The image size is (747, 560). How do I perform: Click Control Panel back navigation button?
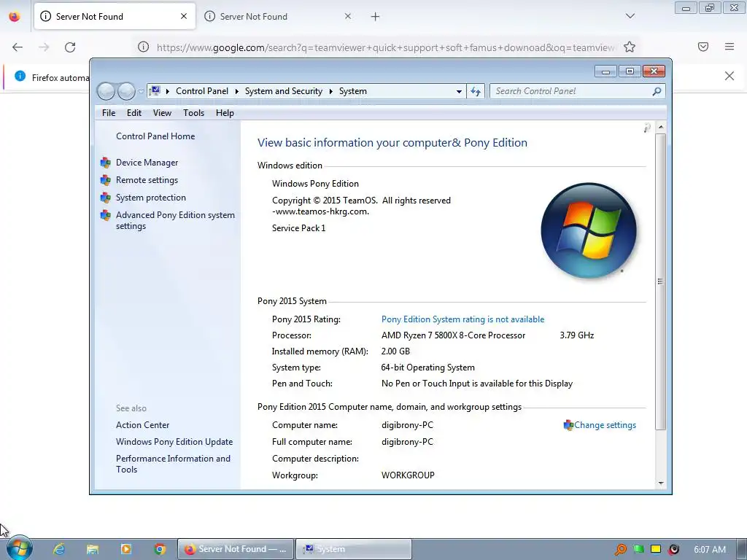pos(106,91)
